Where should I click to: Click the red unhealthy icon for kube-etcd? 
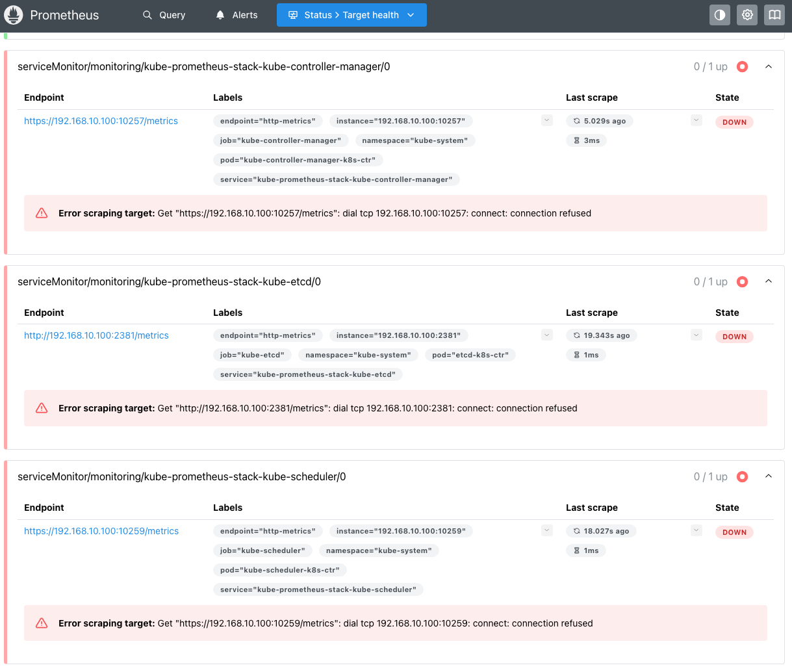[x=742, y=281]
